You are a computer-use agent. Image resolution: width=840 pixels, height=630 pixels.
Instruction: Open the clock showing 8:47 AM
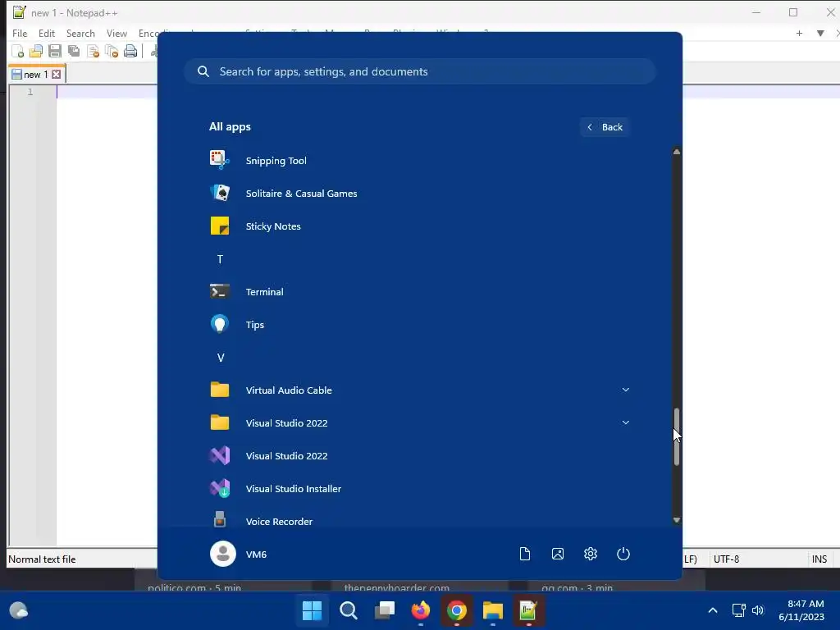click(x=801, y=610)
